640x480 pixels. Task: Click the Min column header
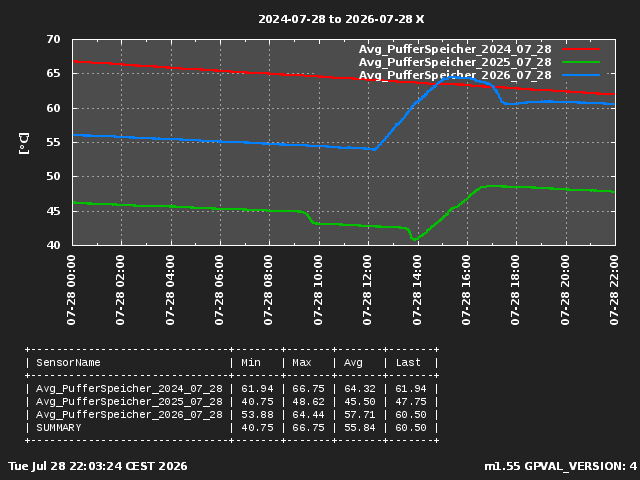pos(251,363)
